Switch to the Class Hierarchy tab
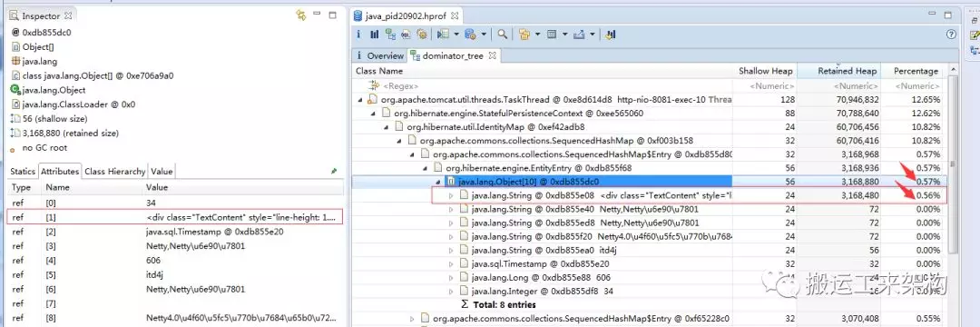The width and height of the screenshot is (980, 327). [x=115, y=171]
